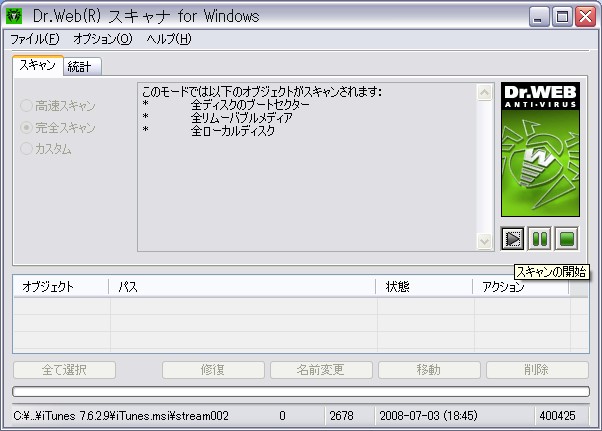This screenshot has height=431, width=602.
Task: Click the status bar value 400425
Action: click(x=557, y=416)
